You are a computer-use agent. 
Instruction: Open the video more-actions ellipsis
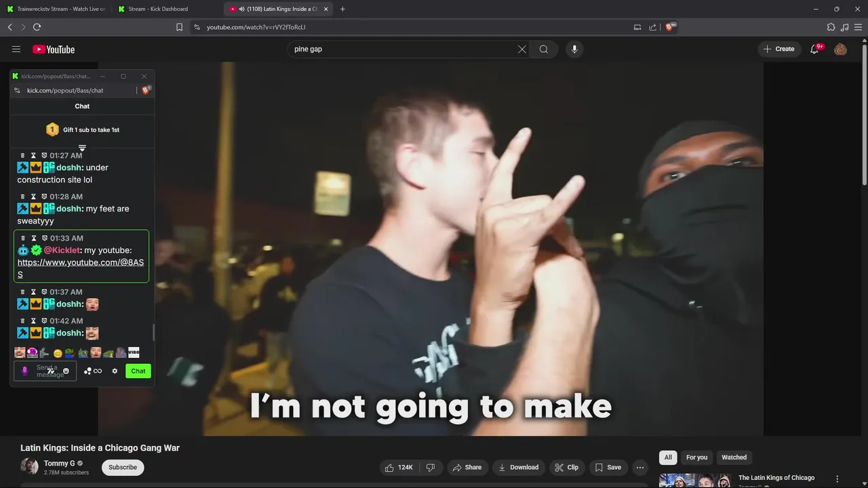click(x=639, y=467)
